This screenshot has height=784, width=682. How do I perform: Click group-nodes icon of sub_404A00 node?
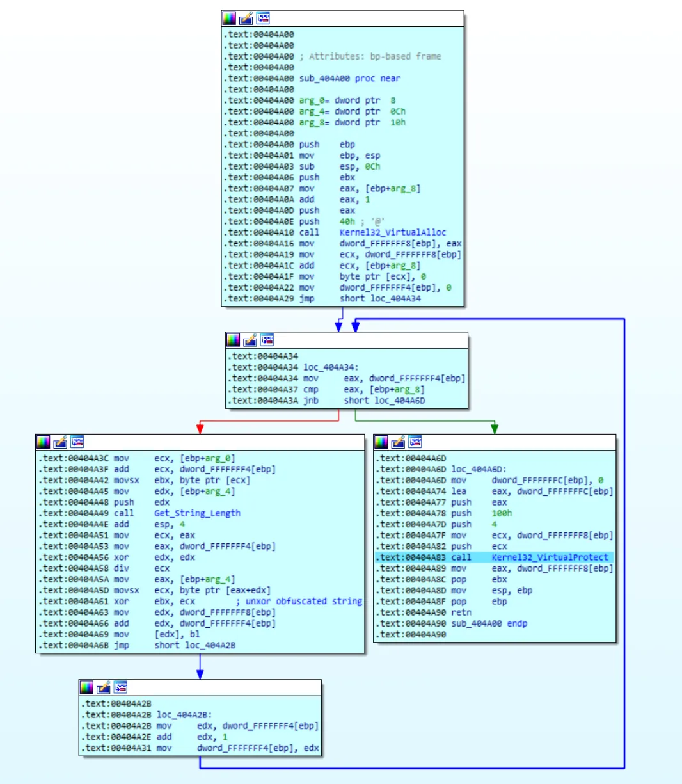coord(263,18)
